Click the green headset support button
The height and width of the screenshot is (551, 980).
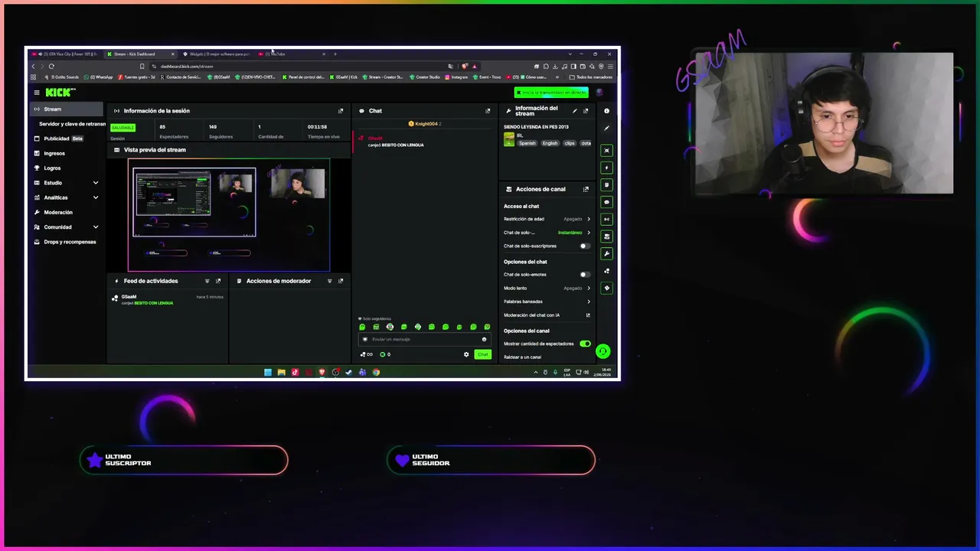[x=603, y=351]
